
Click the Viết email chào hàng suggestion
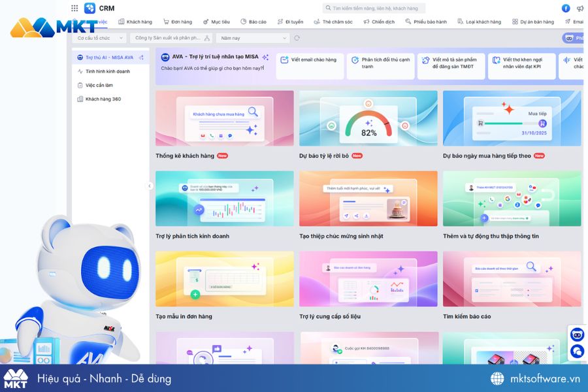coord(310,66)
